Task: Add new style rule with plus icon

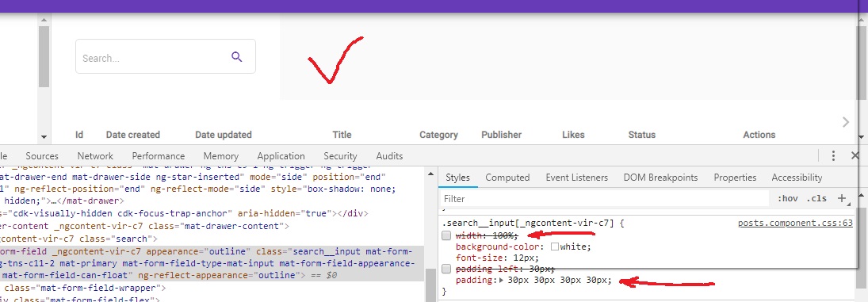Action: click(842, 199)
